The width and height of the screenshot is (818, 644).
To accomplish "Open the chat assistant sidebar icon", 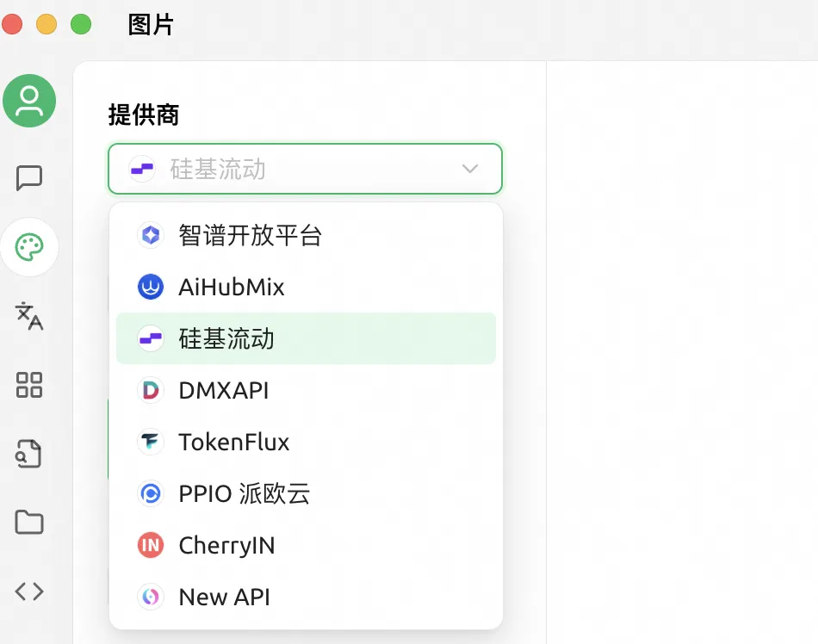I will [29, 178].
